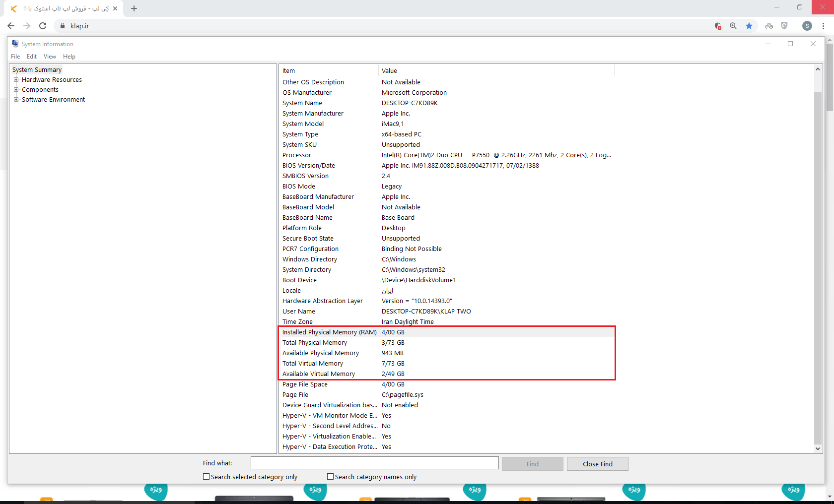Select the Locale row
834x504 pixels.
tap(447, 291)
